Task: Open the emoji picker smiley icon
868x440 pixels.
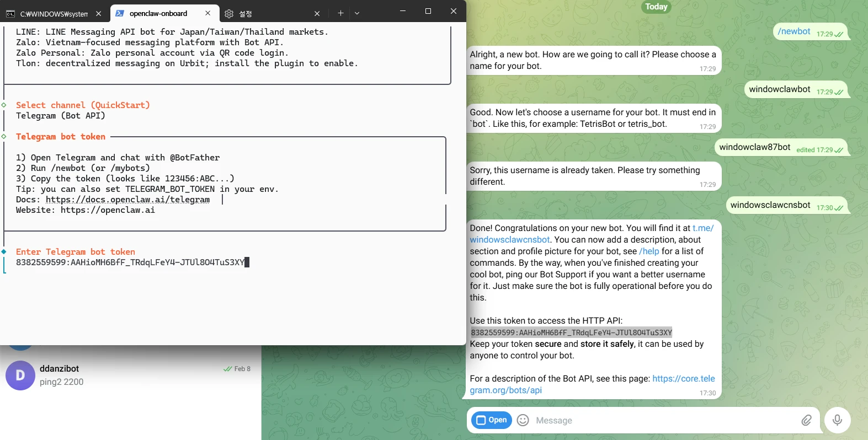Action: [x=523, y=420]
